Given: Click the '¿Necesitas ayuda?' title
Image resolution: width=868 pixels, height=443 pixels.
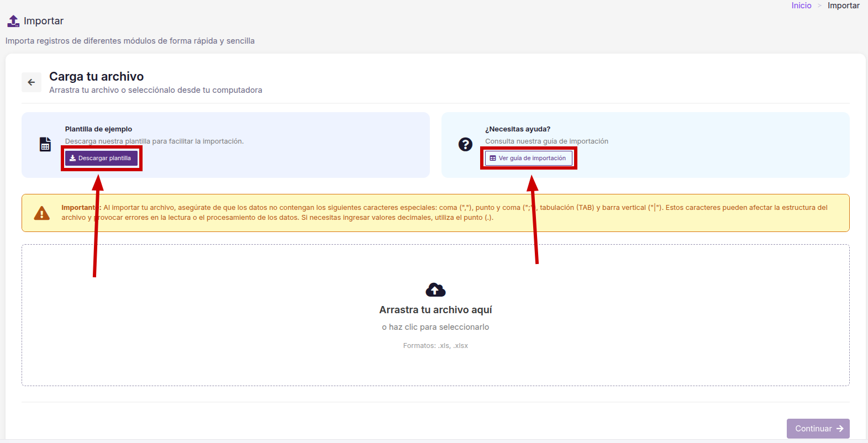Looking at the screenshot, I should 518,129.
